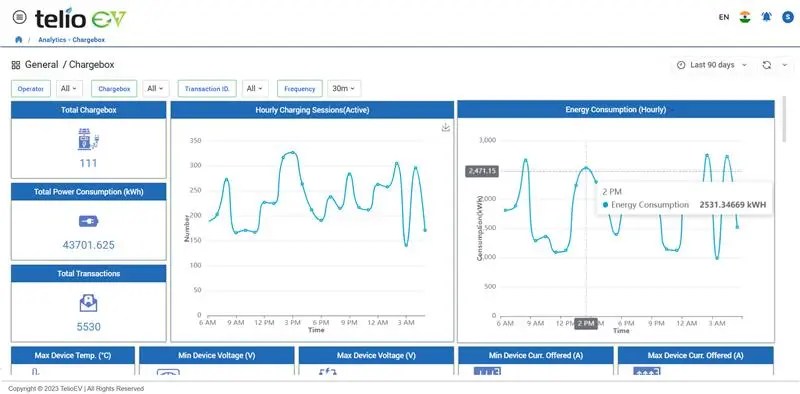Go to home via breadcrumb house icon
Image resolution: width=800 pixels, height=394 pixels.
point(19,39)
